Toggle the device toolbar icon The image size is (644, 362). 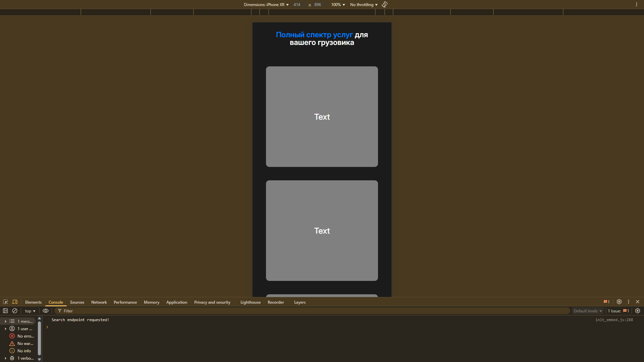point(15,302)
